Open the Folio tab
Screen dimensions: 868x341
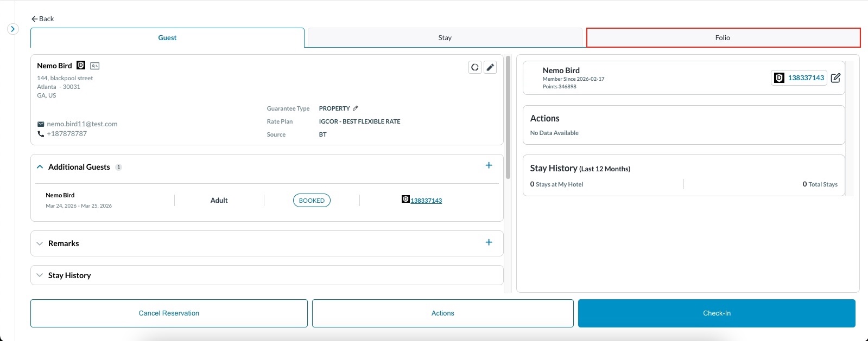pyautogui.click(x=723, y=38)
